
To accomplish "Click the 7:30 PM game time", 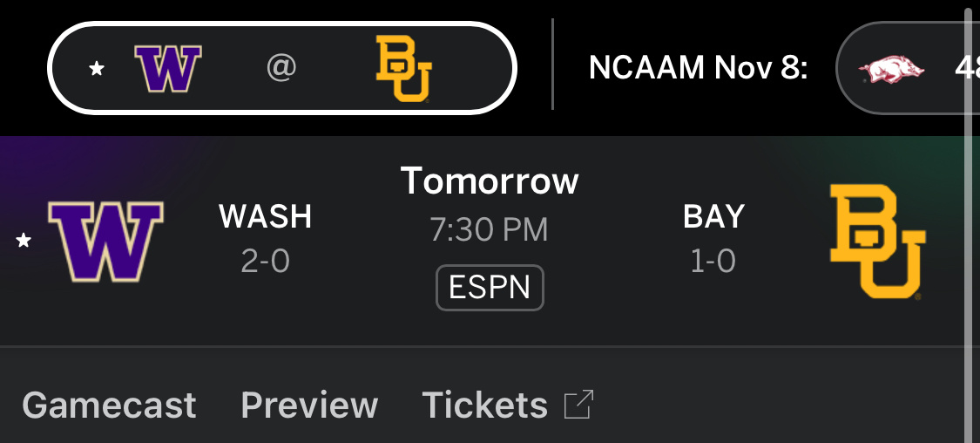I will click(x=490, y=229).
